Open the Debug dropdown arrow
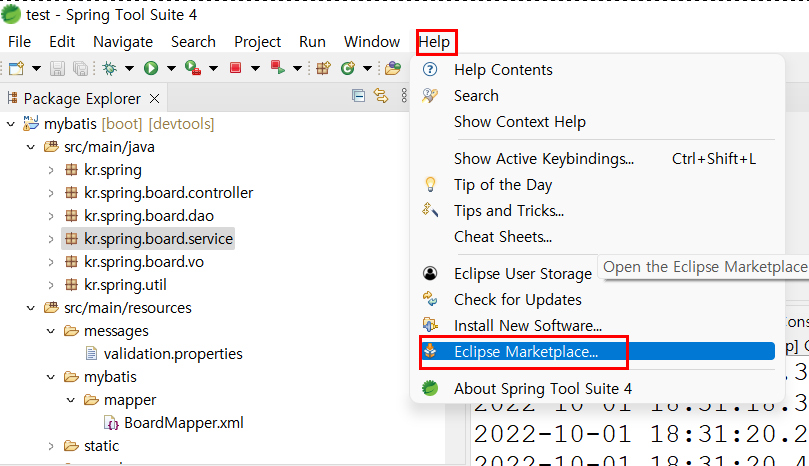The width and height of the screenshot is (809, 466). [129, 68]
